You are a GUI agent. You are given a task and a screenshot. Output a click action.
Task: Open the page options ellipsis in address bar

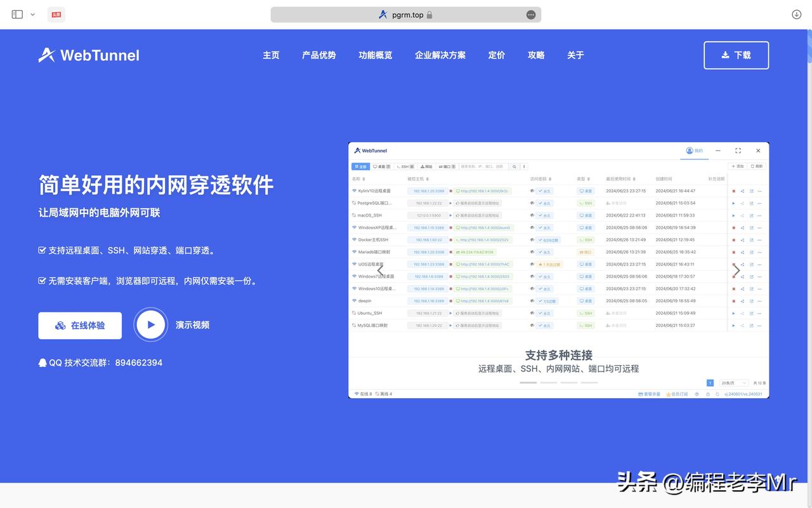pyautogui.click(x=531, y=15)
